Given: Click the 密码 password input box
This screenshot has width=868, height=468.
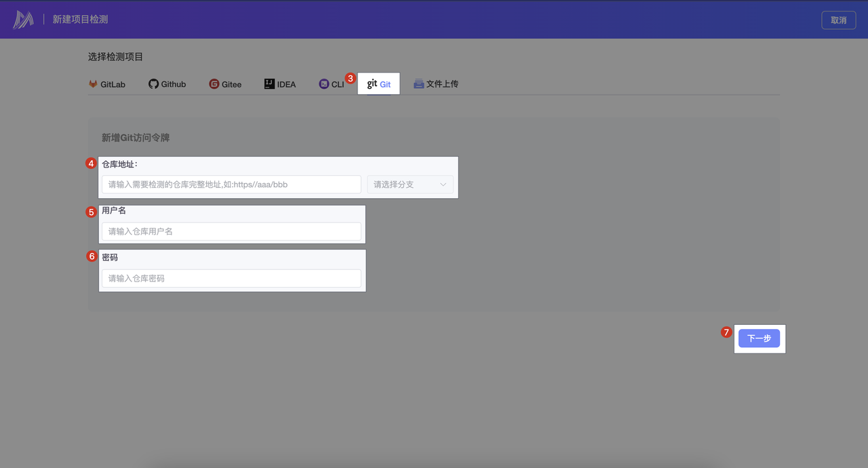Looking at the screenshot, I should click(x=231, y=278).
